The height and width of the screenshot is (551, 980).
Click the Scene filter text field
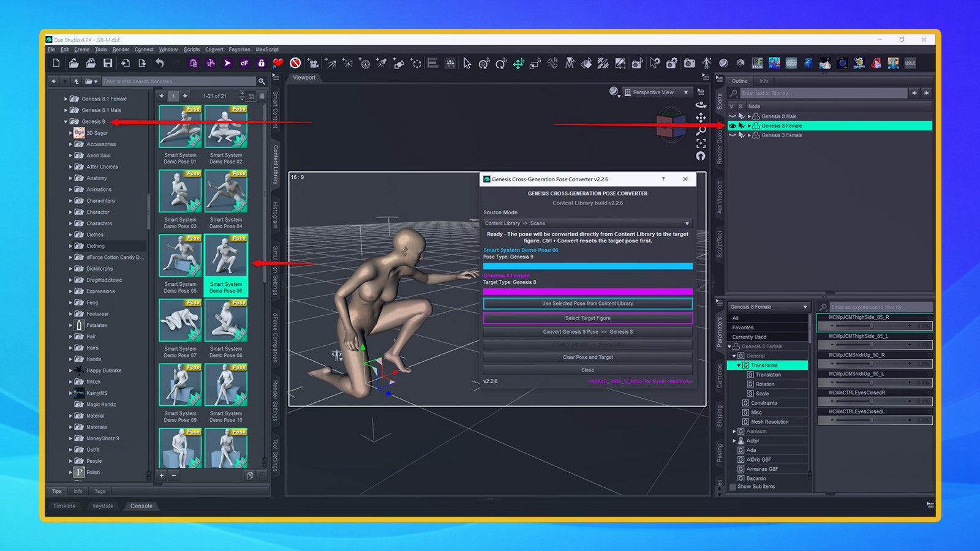pos(823,93)
